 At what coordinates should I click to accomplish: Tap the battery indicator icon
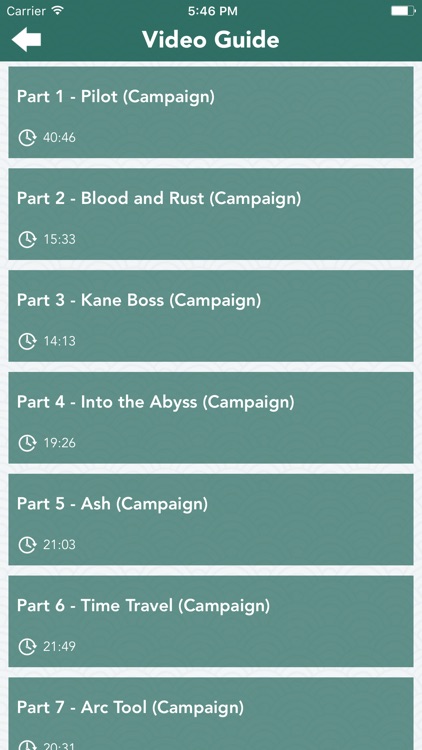coord(403,11)
